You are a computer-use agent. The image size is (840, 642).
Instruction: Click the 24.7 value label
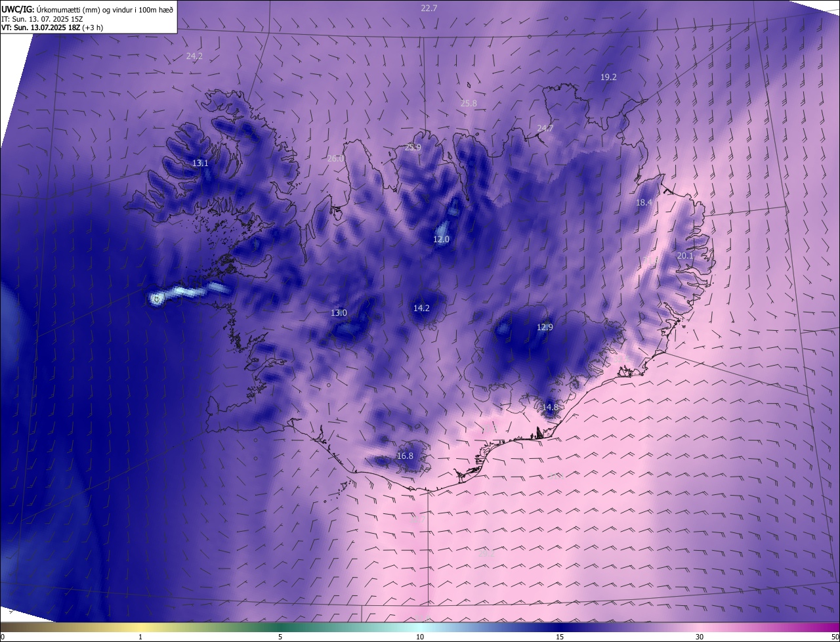545,128
